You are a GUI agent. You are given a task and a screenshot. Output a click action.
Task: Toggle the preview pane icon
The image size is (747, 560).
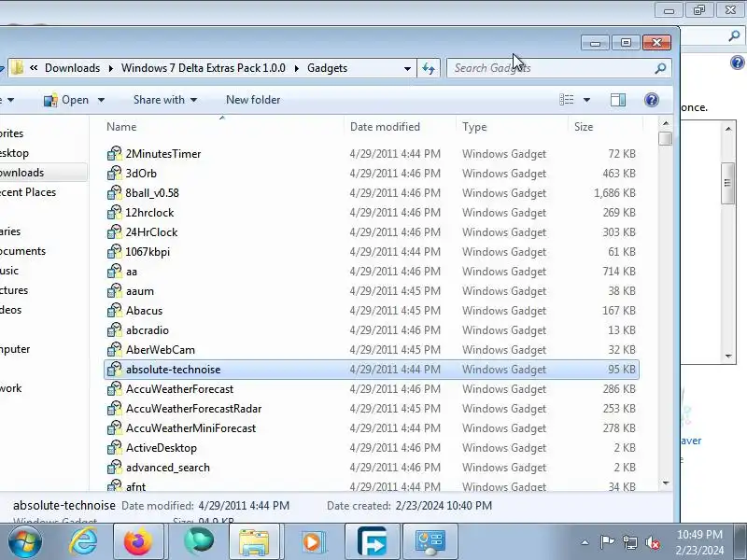point(618,100)
